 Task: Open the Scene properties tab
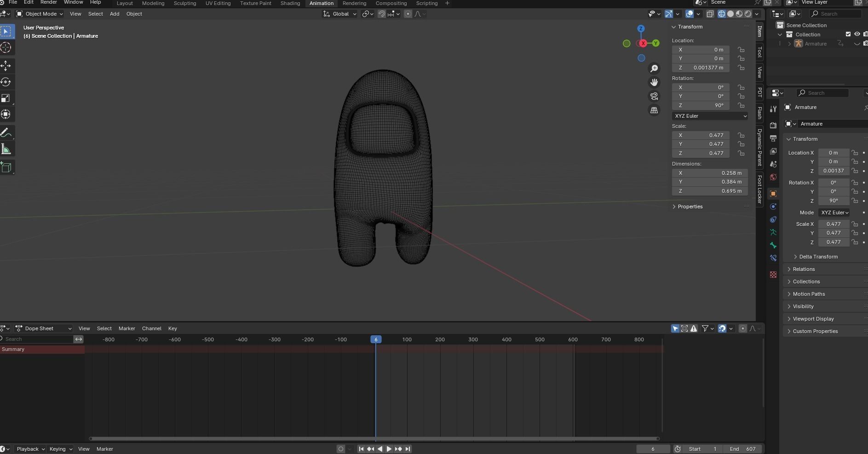coord(773,164)
